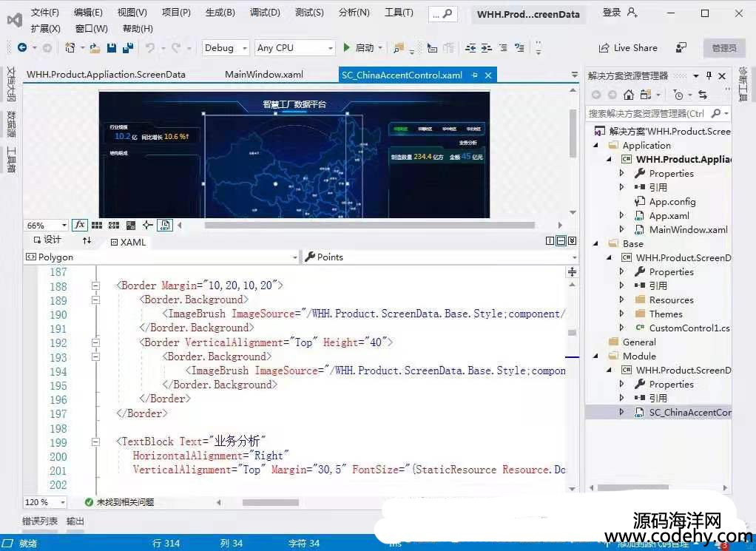Click the decrease indent icon
This screenshot has height=551, width=756.
pyautogui.click(x=470, y=47)
